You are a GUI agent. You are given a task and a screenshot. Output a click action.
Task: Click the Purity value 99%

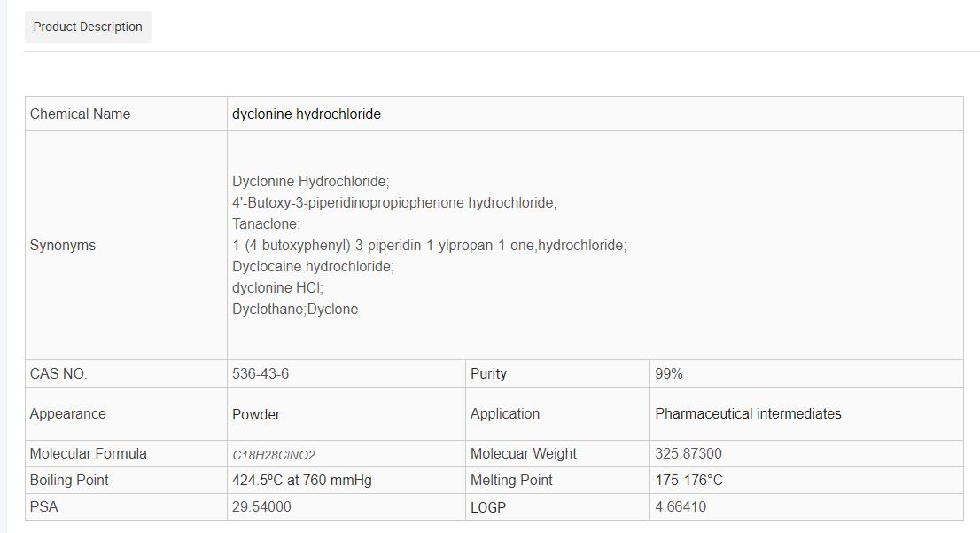669,373
